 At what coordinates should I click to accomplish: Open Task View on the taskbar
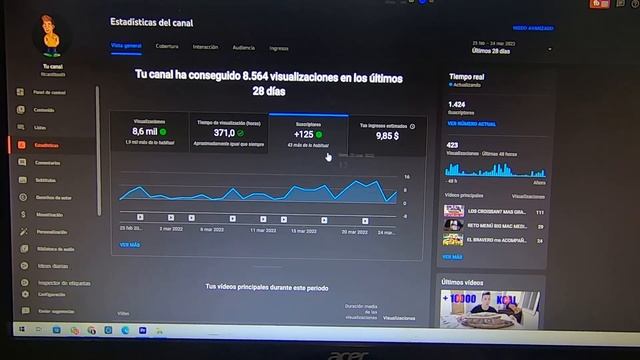pos(39,329)
